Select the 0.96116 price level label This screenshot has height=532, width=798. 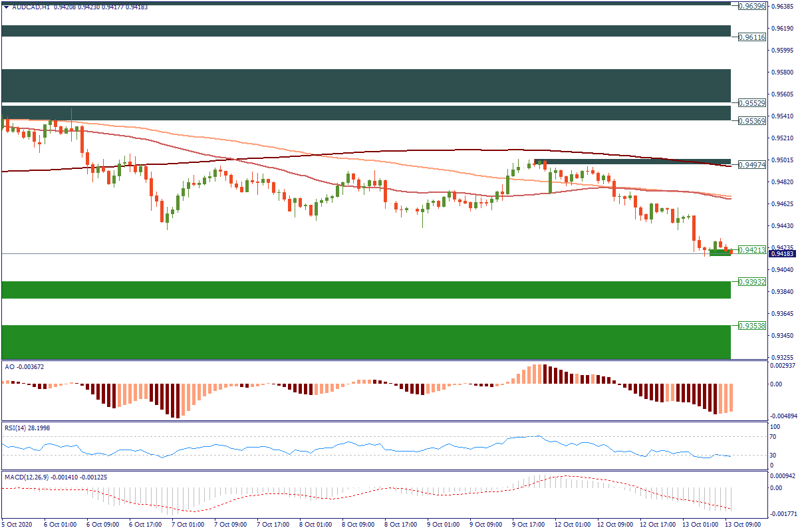click(752, 37)
